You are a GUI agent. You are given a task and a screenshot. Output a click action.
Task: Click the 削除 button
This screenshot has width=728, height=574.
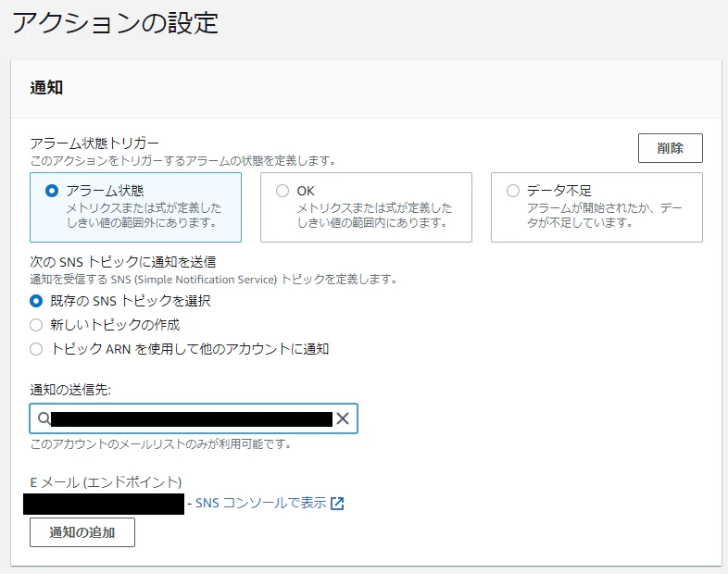[x=671, y=148]
